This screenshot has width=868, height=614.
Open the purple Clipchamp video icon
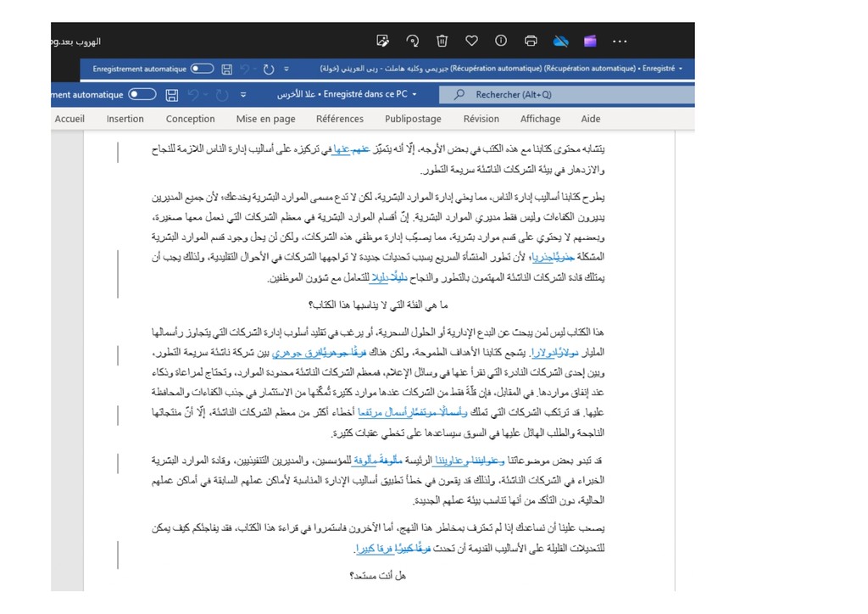590,41
